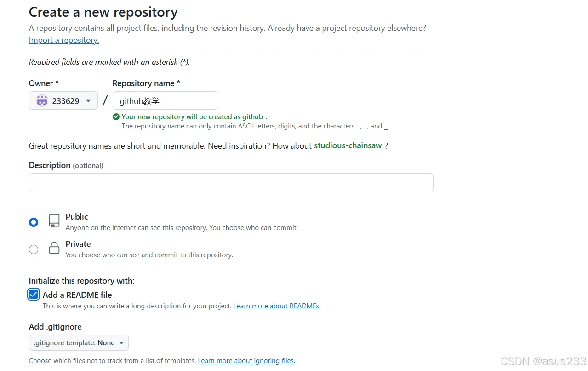Click the 'Required fields are marked' note
Screen dimensions: 588x371
109,62
